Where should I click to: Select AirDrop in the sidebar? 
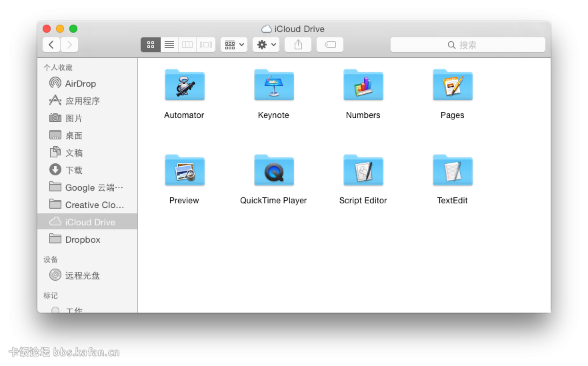(x=80, y=83)
